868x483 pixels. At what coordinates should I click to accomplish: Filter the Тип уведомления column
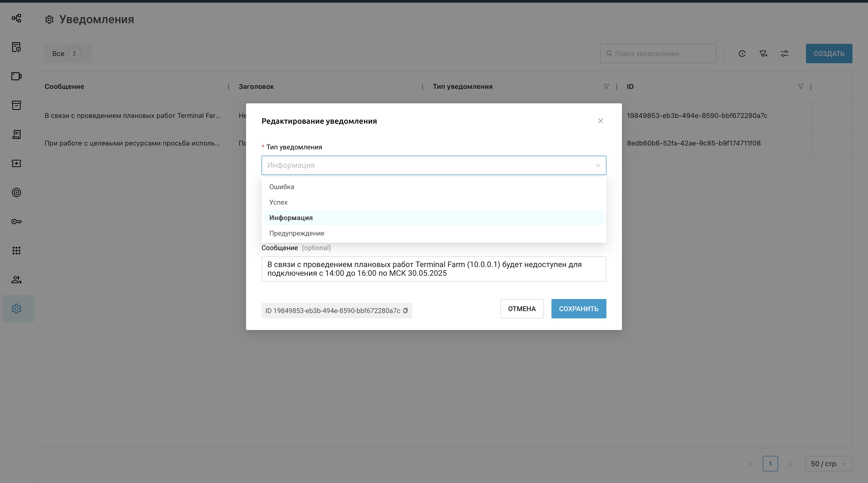[x=606, y=87]
